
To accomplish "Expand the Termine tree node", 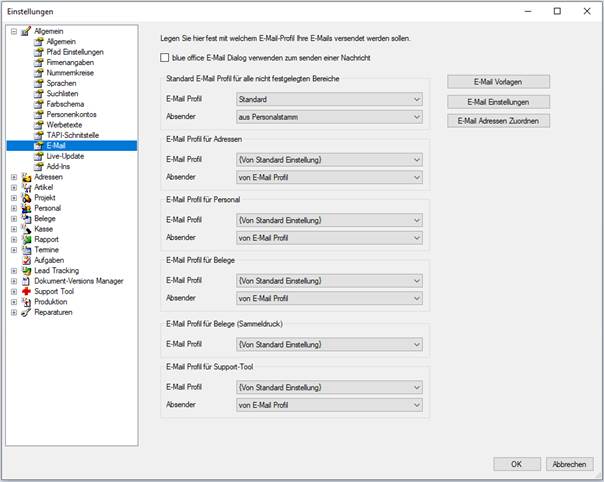I will 14,250.
